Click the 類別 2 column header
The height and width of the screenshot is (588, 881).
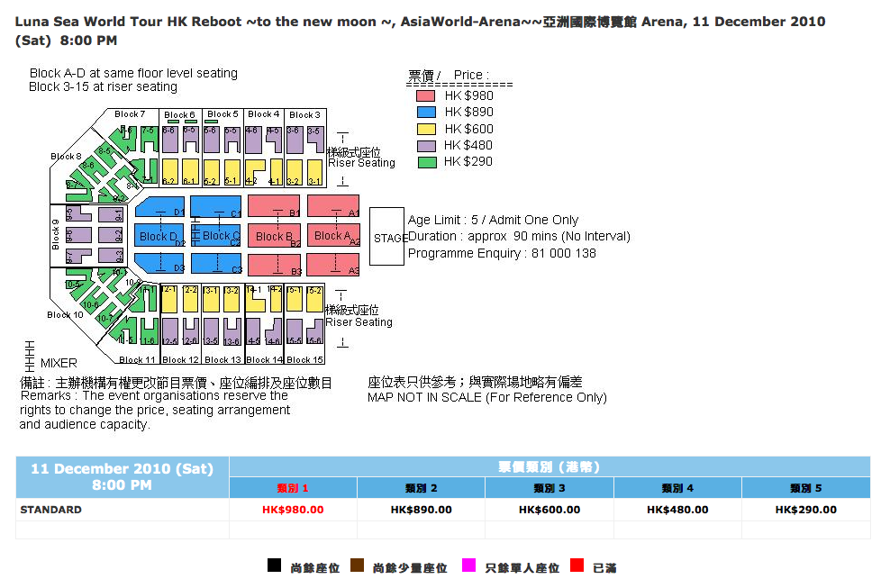(x=421, y=488)
